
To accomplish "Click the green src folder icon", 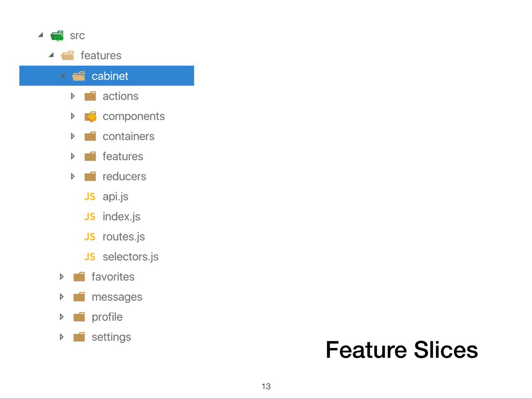I will coord(57,36).
